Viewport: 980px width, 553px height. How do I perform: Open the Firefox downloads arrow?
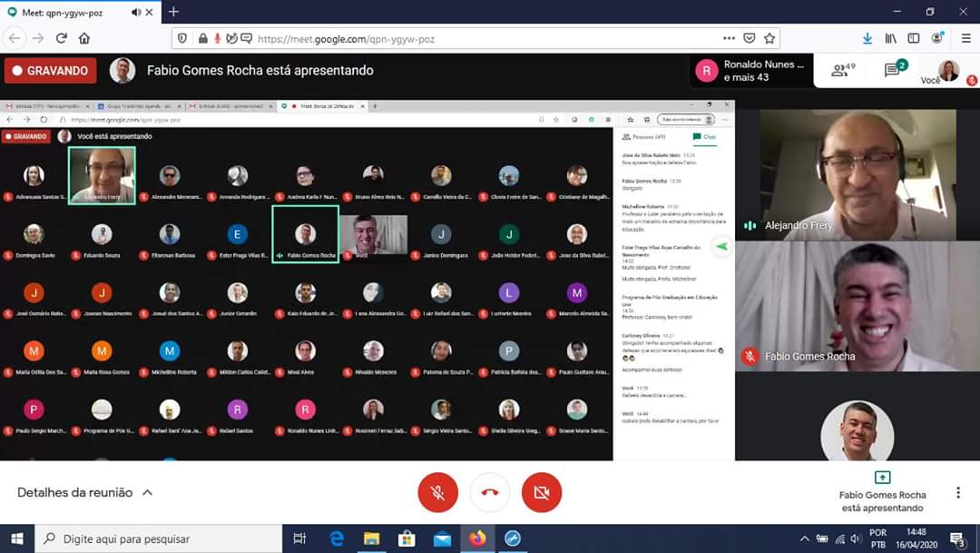pyautogui.click(x=867, y=38)
